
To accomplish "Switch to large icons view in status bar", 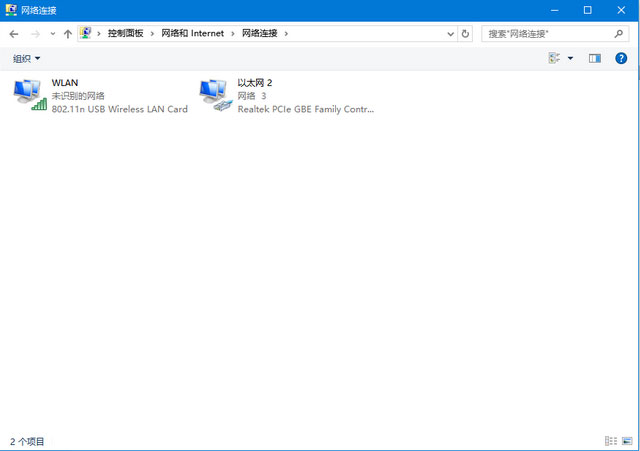I will (x=627, y=441).
